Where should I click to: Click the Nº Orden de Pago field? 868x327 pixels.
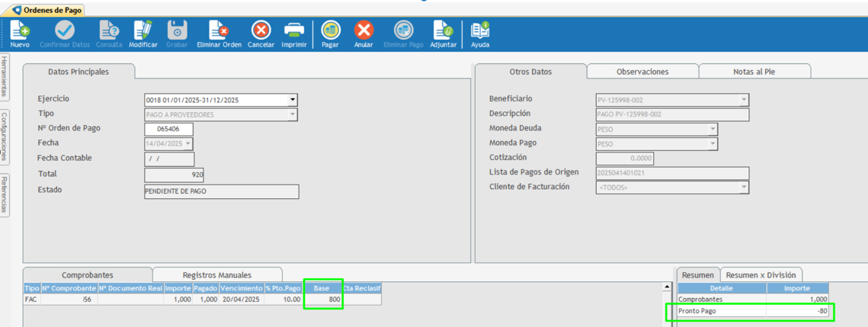coord(168,130)
